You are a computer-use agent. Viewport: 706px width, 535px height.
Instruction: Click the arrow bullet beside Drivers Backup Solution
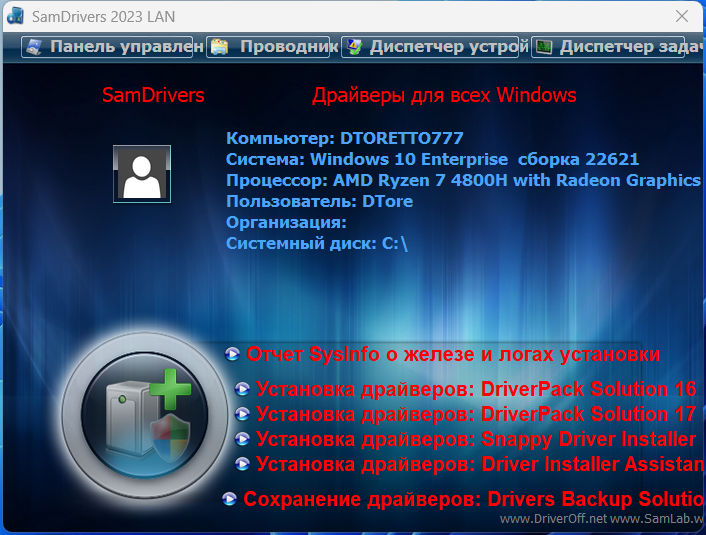click(x=230, y=499)
